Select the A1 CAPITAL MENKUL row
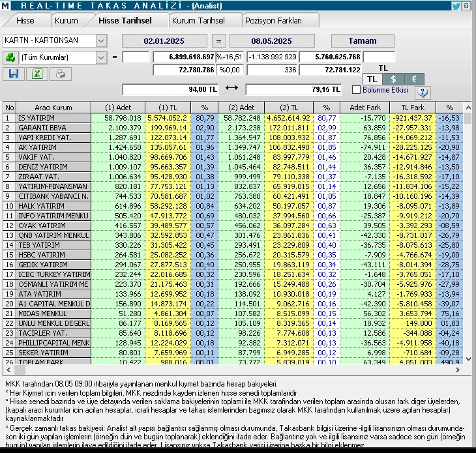Viewport: 476px width, 453px height. tap(233, 304)
